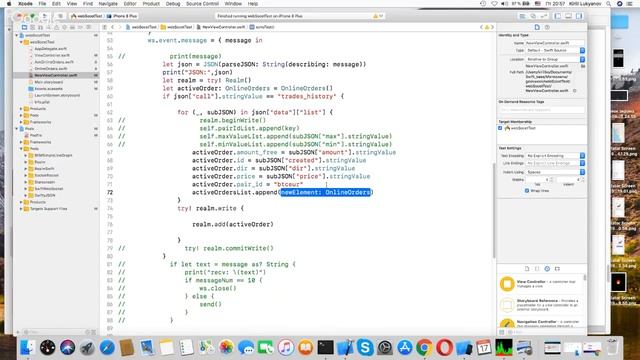Select the File inspector icon
Viewport: 640px width, 360px height.
click(537, 27)
